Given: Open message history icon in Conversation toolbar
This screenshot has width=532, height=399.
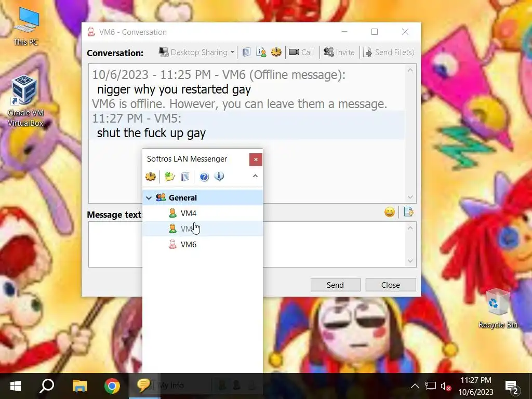Looking at the screenshot, I should point(246,52).
